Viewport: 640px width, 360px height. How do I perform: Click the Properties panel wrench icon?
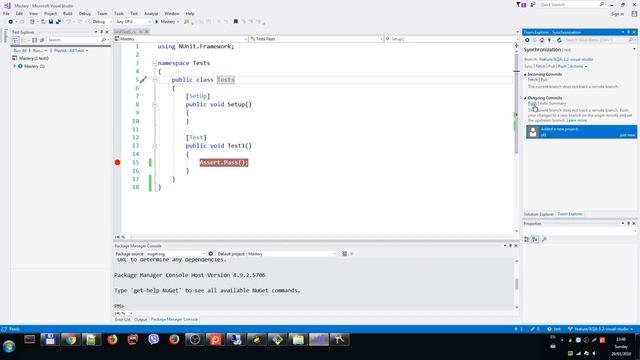[544, 240]
